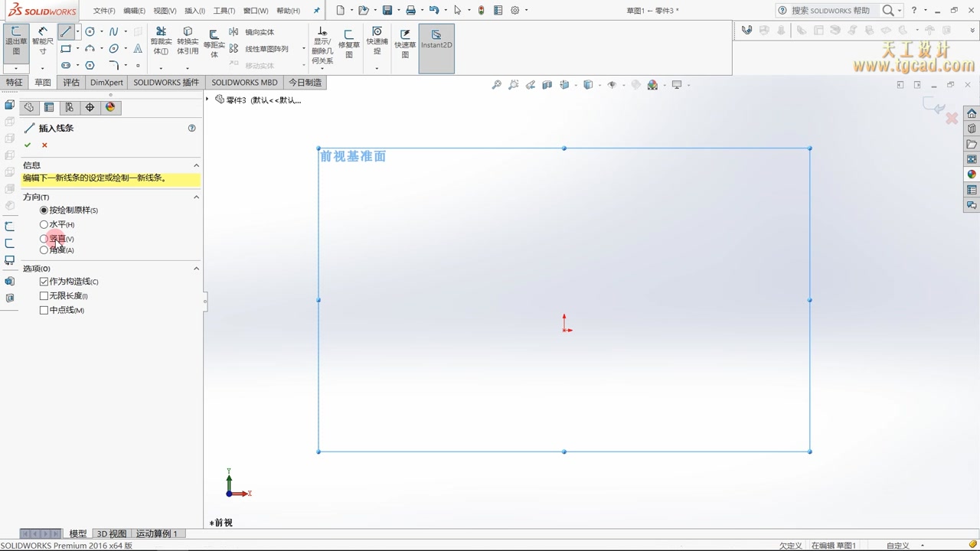This screenshot has width=980, height=551.
Task: Open the Linear Sketch Pattern dropdown arrow
Action: (x=303, y=49)
